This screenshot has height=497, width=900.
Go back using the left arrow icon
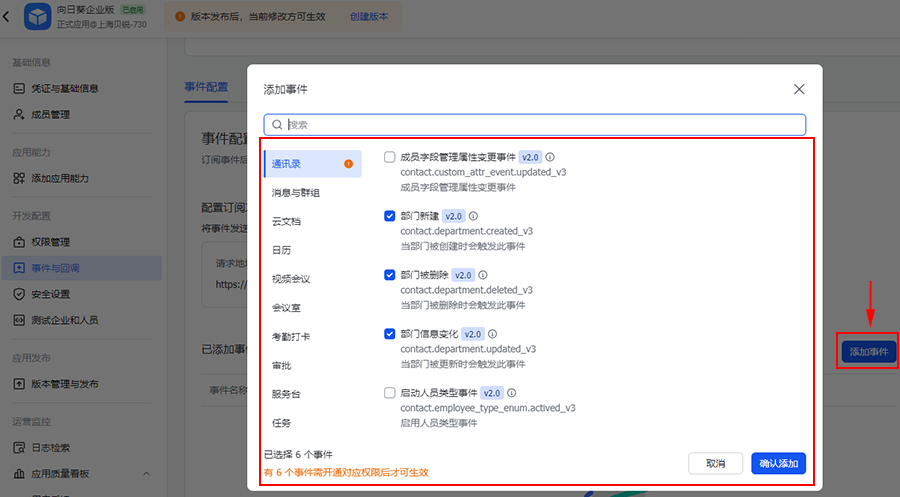[6, 16]
